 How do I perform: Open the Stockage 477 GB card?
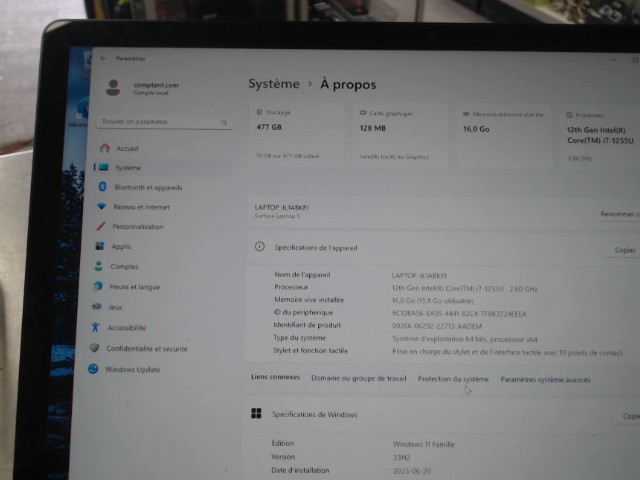coord(297,135)
